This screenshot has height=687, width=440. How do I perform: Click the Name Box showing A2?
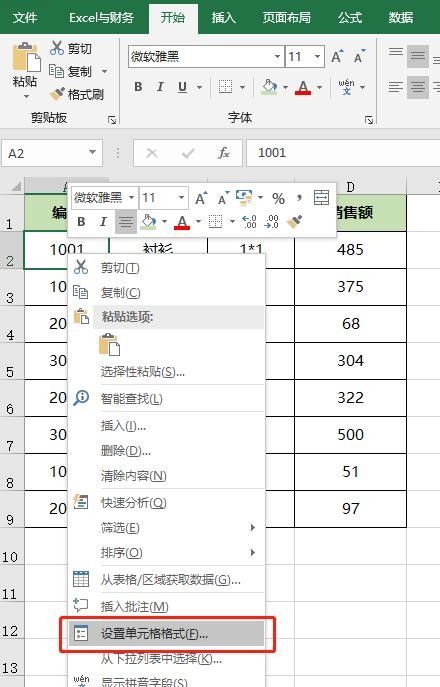pos(52,153)
